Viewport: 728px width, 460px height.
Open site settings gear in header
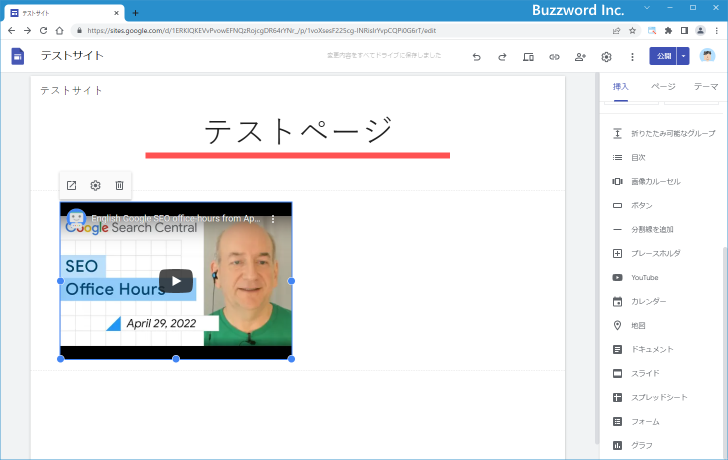click(x=606, y=57)
